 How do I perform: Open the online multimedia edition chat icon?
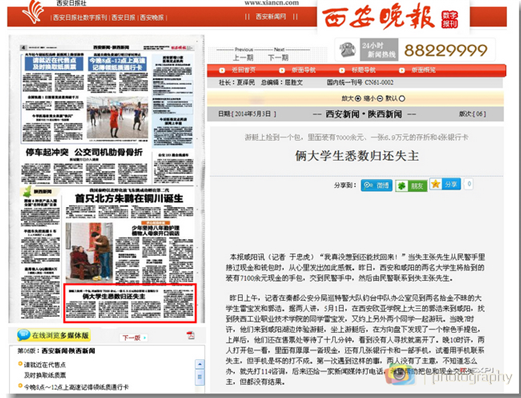[x=24, y=335]
